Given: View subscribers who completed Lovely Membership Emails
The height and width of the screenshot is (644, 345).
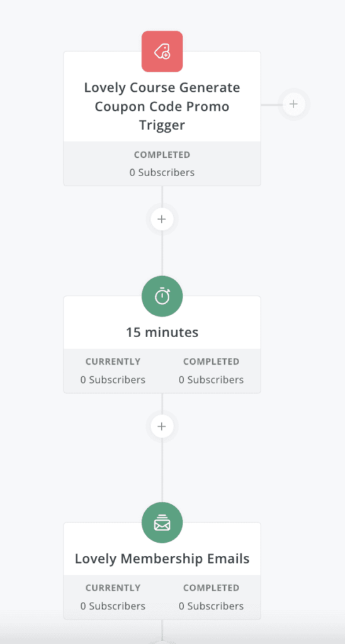Looking at the screenshot, I should [212, 606].
